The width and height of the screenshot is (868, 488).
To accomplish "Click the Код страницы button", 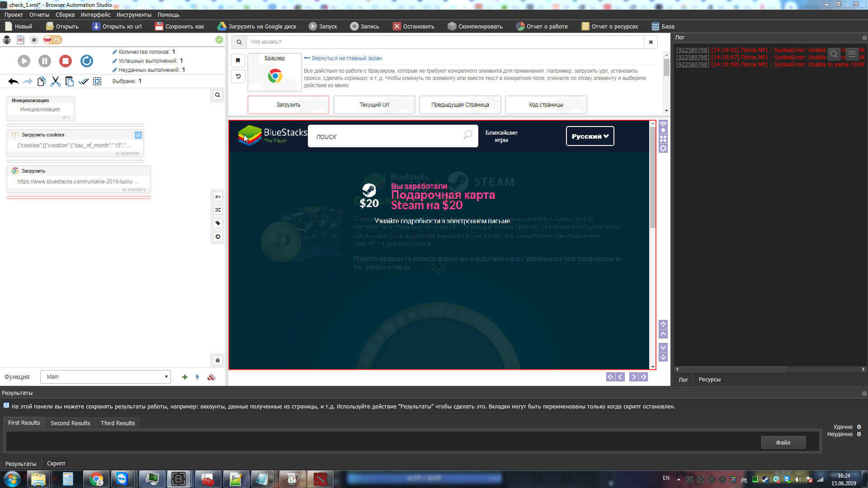I will pyautogui.click(x=546, y=105).
